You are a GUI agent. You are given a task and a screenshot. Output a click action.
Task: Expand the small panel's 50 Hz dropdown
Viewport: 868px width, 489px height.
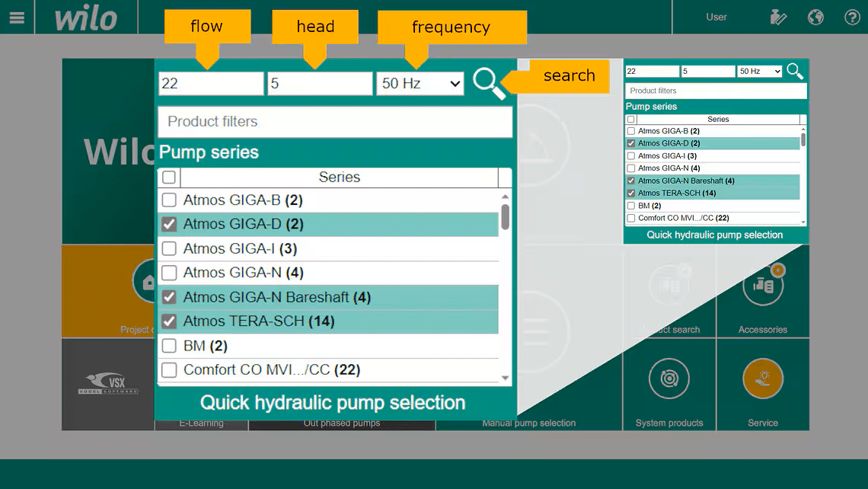(x=759, y=72)
